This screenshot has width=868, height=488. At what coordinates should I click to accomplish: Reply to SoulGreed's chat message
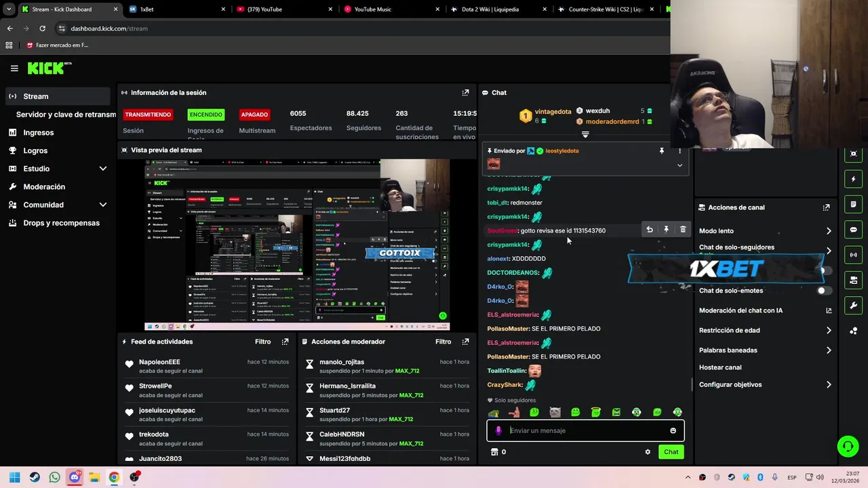(650, 230)
